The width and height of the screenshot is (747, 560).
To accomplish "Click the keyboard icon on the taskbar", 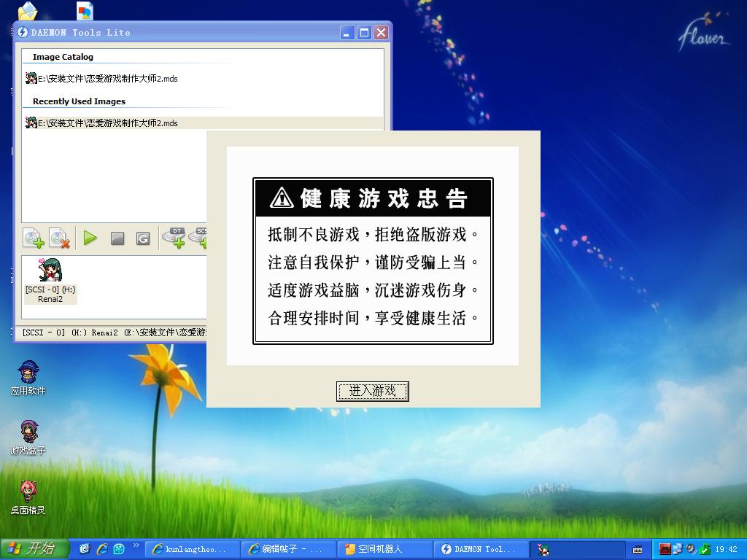I will pos(638,550).
